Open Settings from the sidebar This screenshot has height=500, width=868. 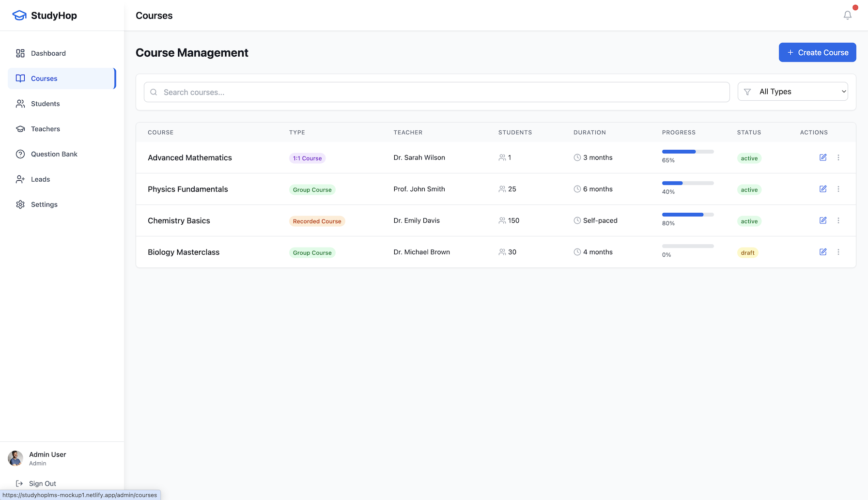point(44,204)
